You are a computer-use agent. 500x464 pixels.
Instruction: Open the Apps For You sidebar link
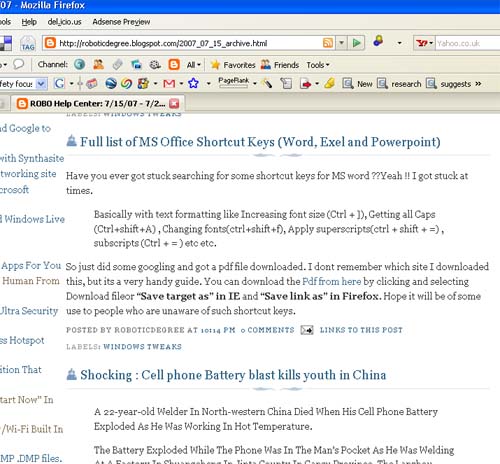tap(31, 266)
